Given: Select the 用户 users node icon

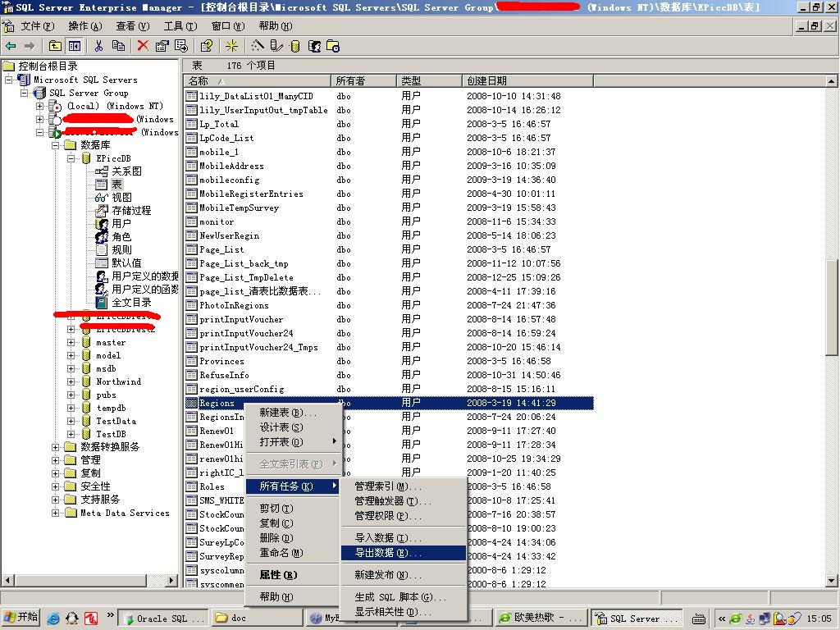Looking at the screenshot, I should (x=102, y=224).
